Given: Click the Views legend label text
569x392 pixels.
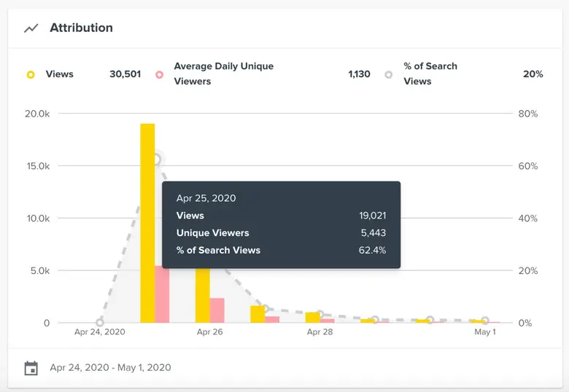Looking at the screenshot, I should pyautogui.click(x=59, y=74).
